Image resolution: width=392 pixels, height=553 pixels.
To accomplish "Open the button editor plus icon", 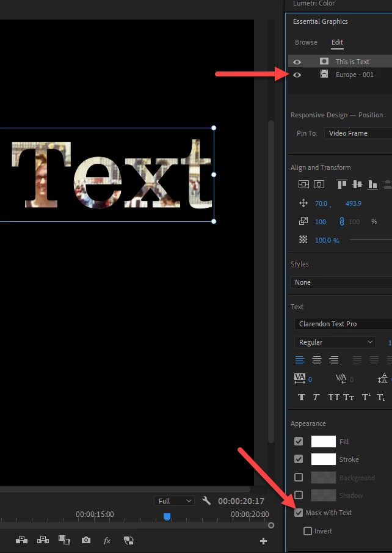I will point(263,541).
